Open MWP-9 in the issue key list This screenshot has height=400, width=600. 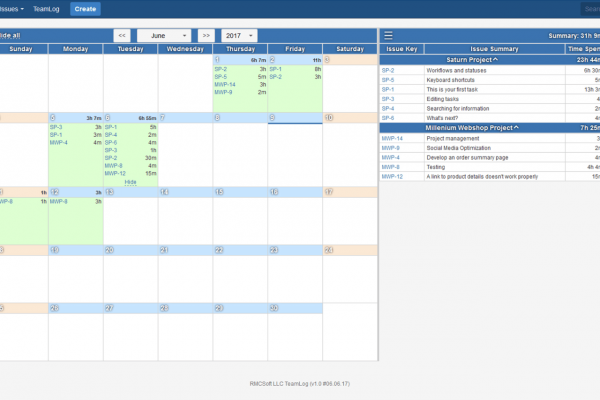[391, 148]
